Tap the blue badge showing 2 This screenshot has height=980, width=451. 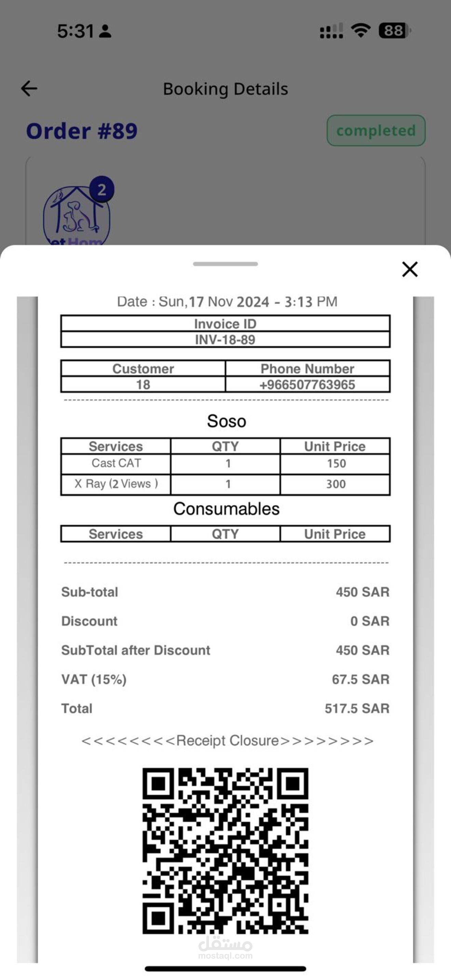[101, 189]
